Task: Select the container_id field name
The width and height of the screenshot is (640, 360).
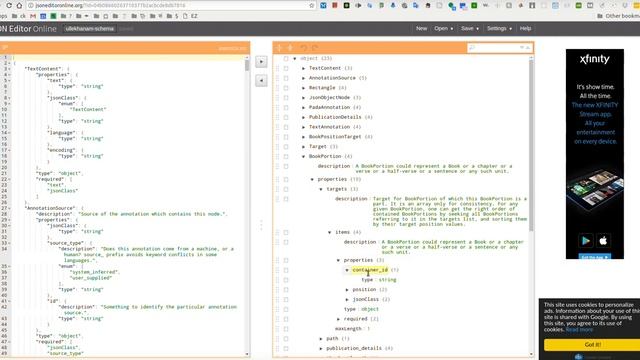Action: 370,270
